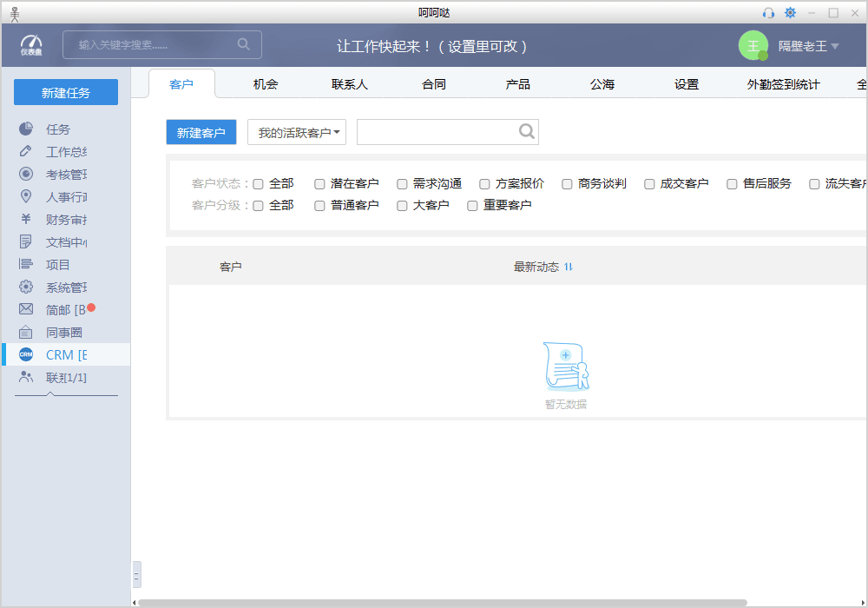Switch to 设置 tab

(x=687, y=84)
